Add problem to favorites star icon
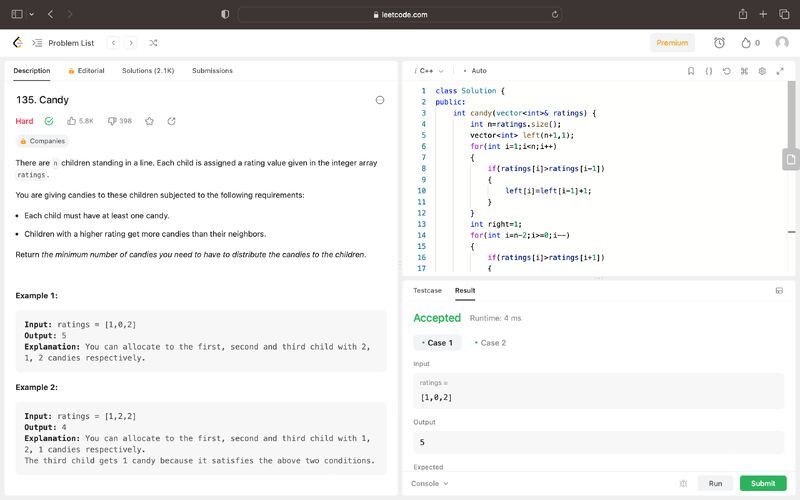 pyautogui.click(x=149, y=121)
